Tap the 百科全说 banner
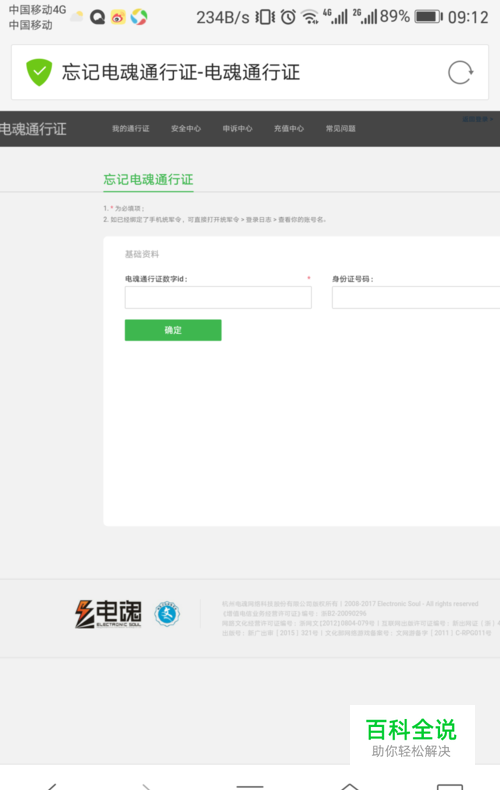Image resolution: width=500 pixels, height=790 pixels. (x=412, y=736)
